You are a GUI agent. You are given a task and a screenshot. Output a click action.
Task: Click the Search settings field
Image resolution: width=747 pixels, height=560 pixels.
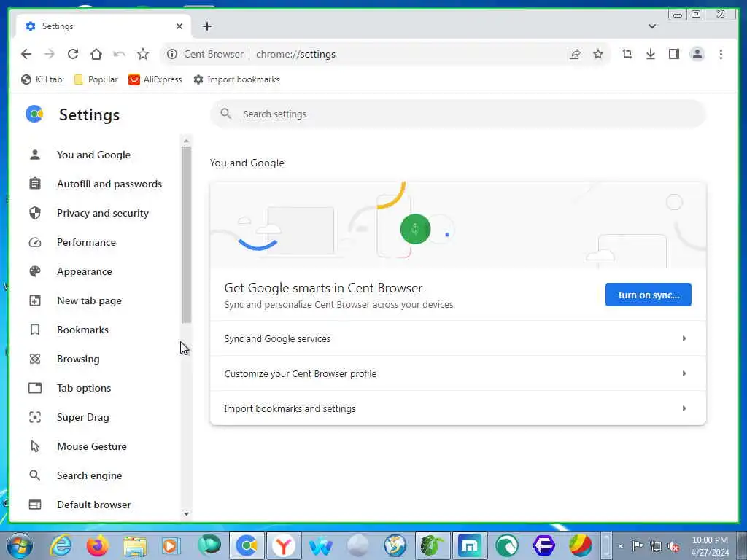click(x=458, y=114)
